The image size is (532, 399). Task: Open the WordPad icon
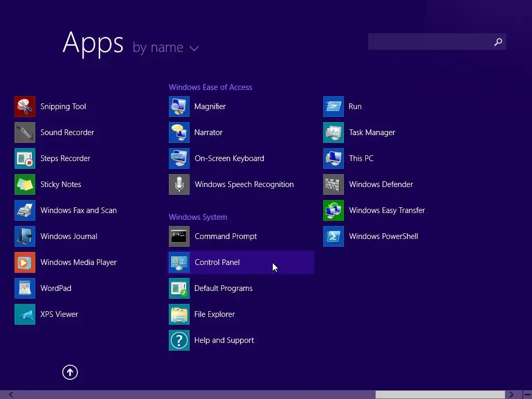(x=25, y=288)
